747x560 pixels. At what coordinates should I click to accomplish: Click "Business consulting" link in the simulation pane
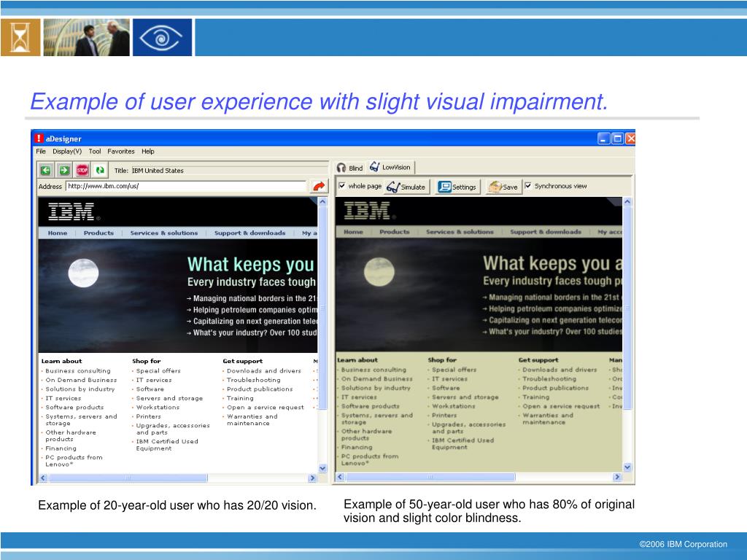373,370
